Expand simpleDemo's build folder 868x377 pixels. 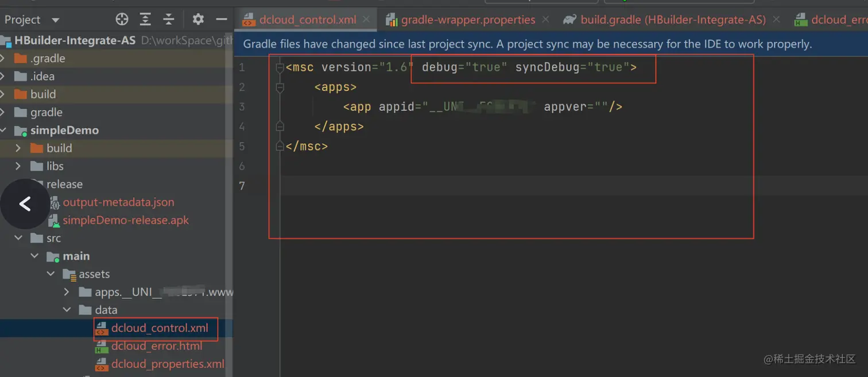coord(18,148)
